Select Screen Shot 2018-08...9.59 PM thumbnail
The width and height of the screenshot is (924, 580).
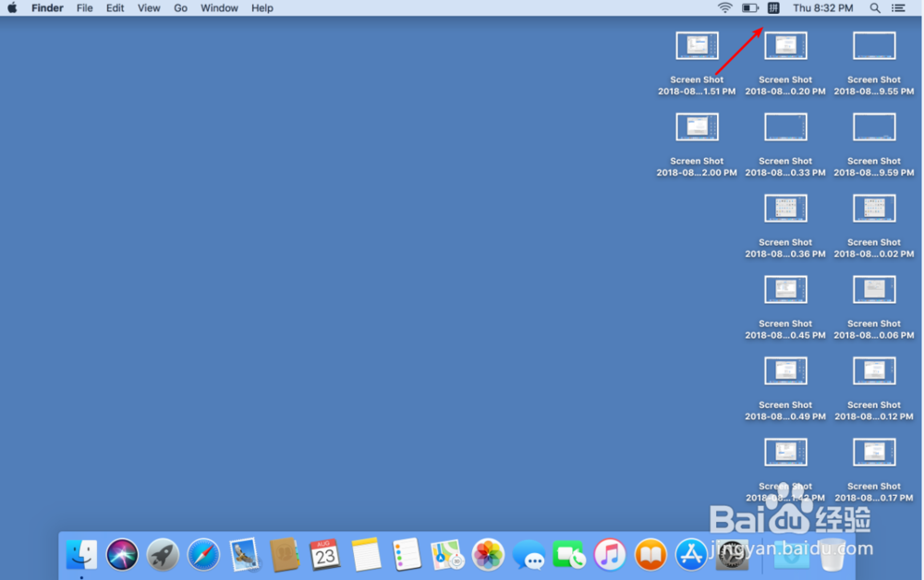coord(874,127)
